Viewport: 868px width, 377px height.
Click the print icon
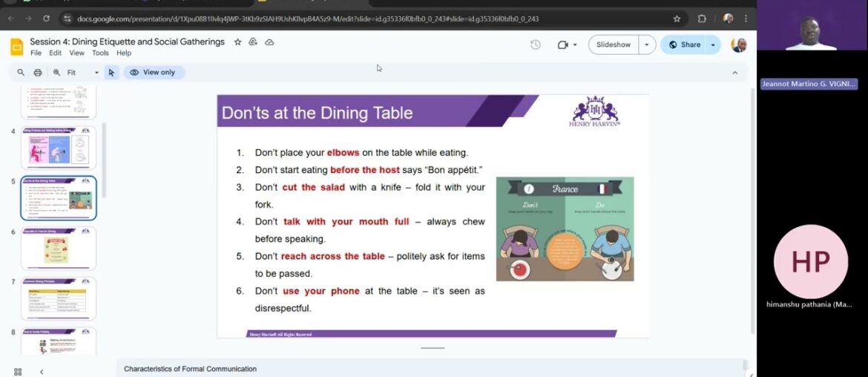click(38, 73)
